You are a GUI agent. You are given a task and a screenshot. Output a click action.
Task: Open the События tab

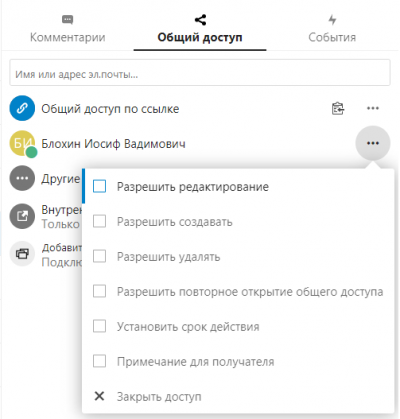[332, 30]
